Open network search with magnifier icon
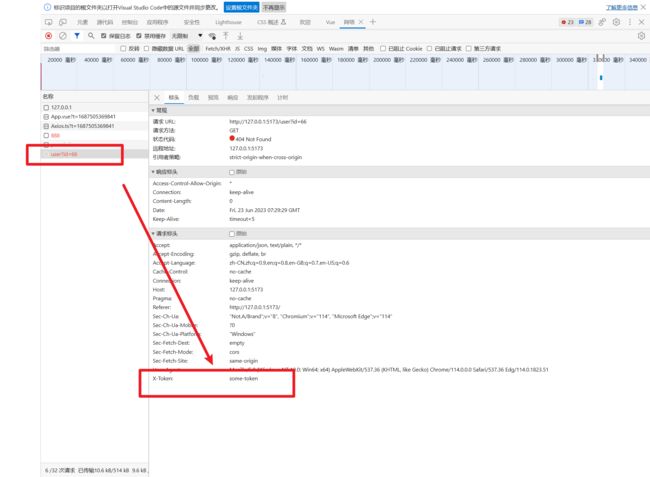Screen dimensions: 650x477 (x=91, y=36)
